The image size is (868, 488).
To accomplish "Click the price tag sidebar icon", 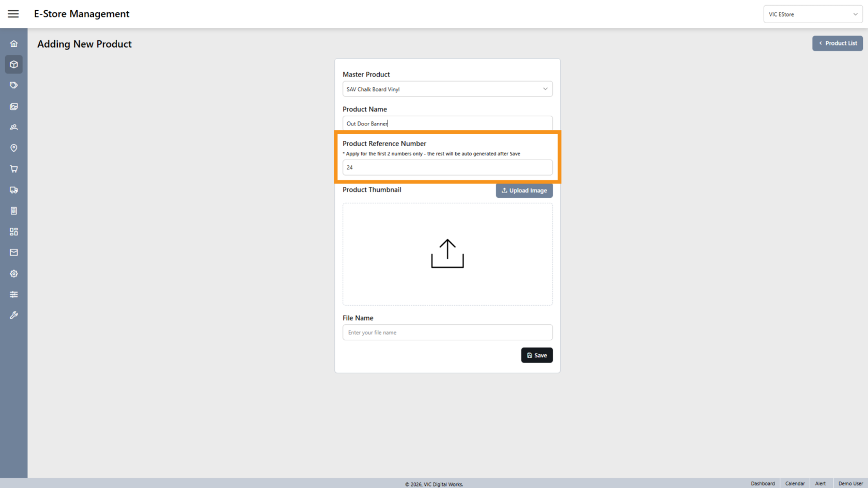I will [x=14, y=85].
